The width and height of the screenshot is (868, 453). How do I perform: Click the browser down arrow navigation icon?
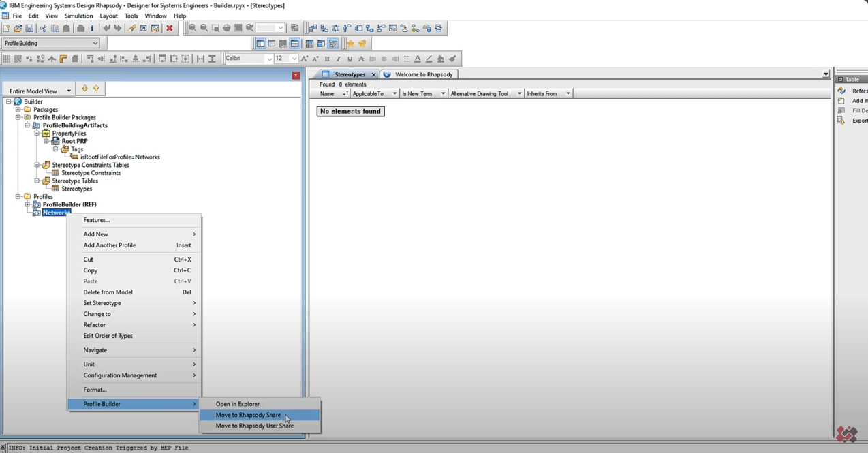click(84, 89)
